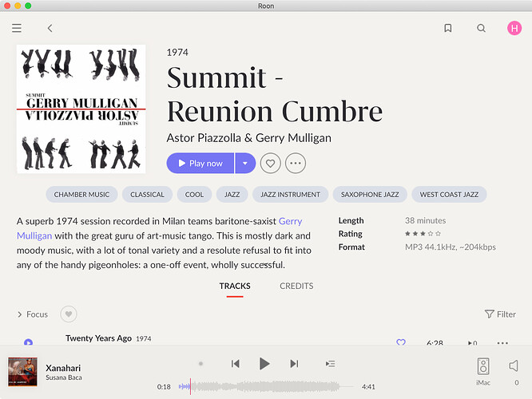Open artist Susana Baca in footer
Image resolution: width=532 pixels, height=399 pixels.
(64, 377)
